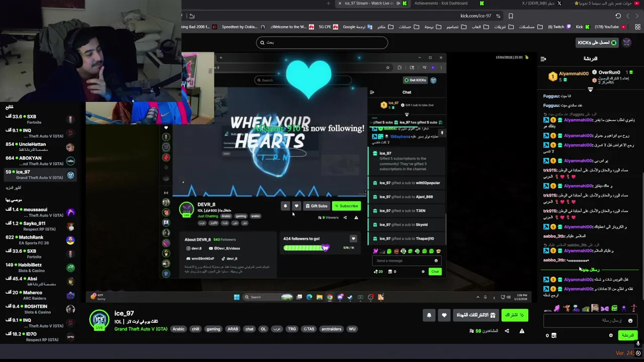The width and height of the screenshot is (644, 362).
Task: Open the apps grid at the bookmarks bar end
Action: click(638, 27)
